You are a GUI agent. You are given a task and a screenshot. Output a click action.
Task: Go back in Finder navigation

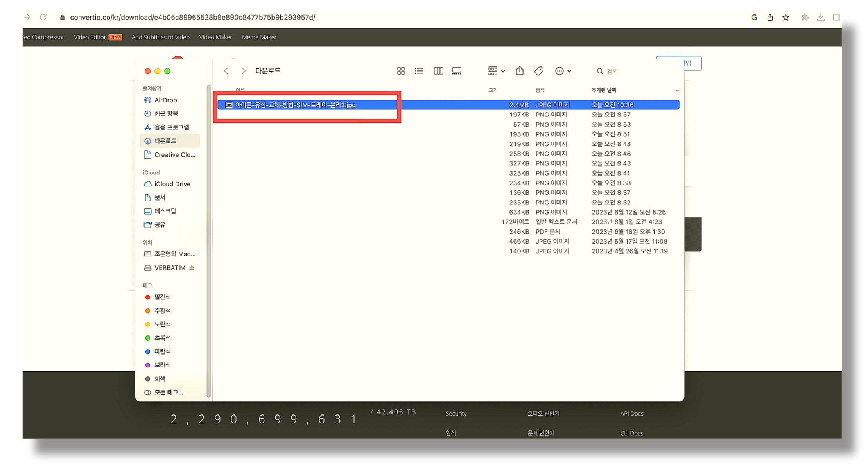[x=226, y=71]
